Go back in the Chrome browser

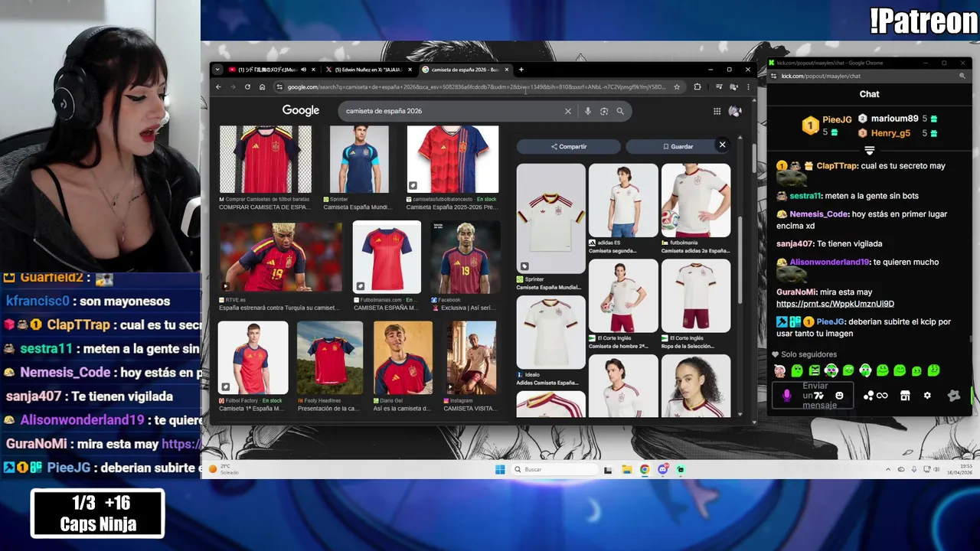(218, 87)
